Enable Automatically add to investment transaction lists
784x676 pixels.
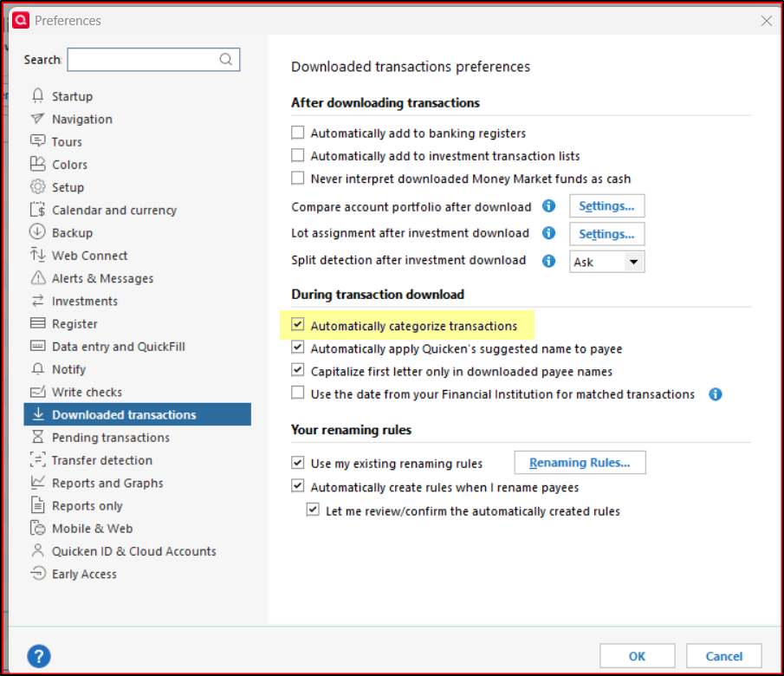coord(298,156)
